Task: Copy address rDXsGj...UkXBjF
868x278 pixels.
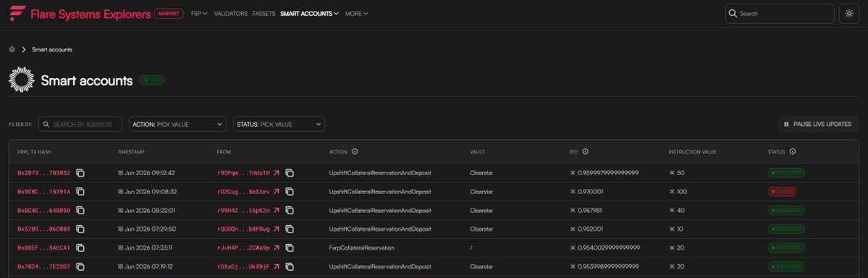Action: pyautogui.click(x=290, y=266)
